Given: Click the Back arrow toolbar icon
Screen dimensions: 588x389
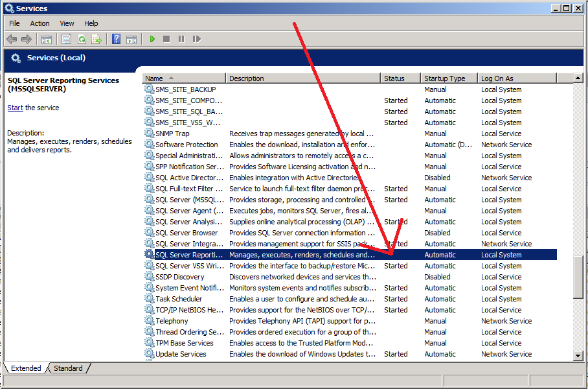Looking at the screenshot, I should pos(12,39).
